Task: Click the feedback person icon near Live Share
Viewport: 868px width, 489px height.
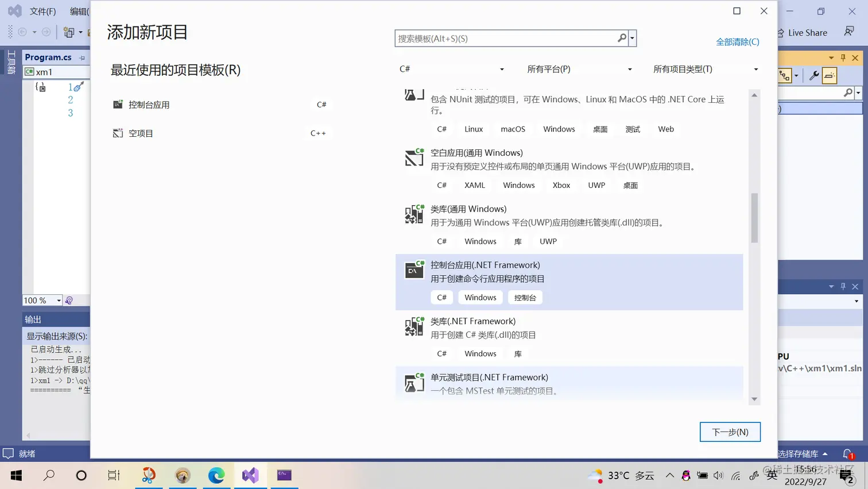Action: (x=849, y=32)
